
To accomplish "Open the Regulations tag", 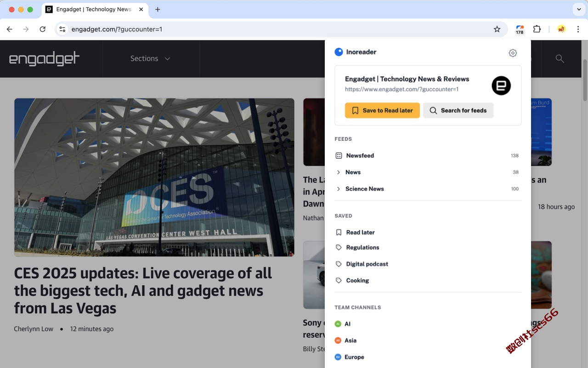I will [362, 247].
